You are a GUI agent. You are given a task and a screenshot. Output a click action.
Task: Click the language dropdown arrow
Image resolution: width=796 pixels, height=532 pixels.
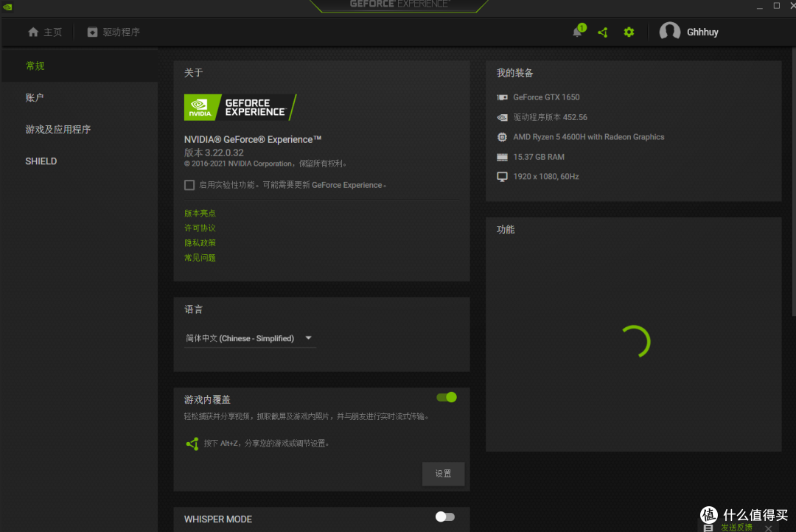[x=308, y=338]
